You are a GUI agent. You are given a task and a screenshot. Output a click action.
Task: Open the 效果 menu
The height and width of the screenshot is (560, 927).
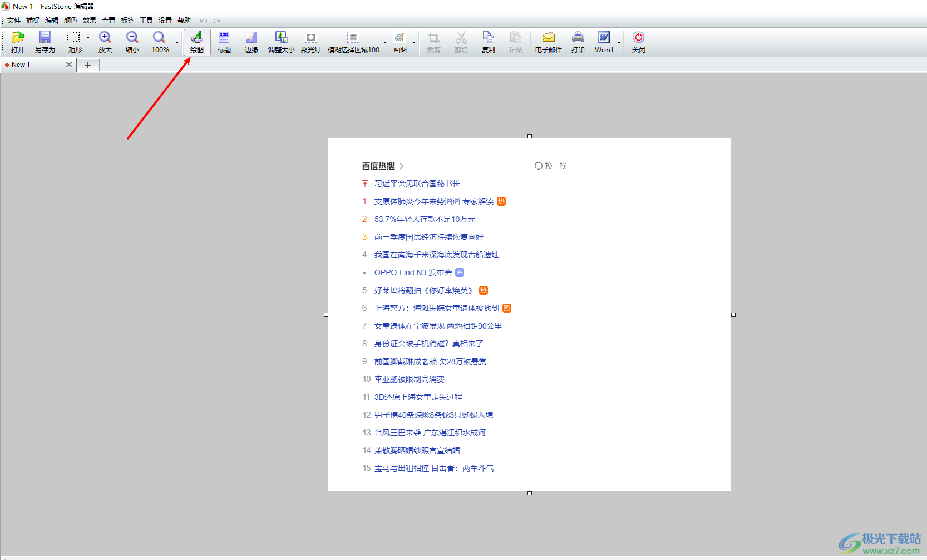click(90, 21)
